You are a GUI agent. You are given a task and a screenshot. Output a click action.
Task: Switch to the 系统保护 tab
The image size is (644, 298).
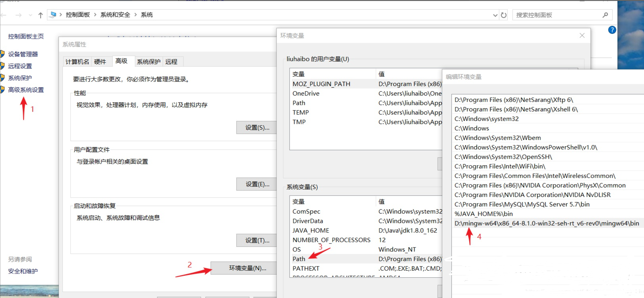coord(149,61)
